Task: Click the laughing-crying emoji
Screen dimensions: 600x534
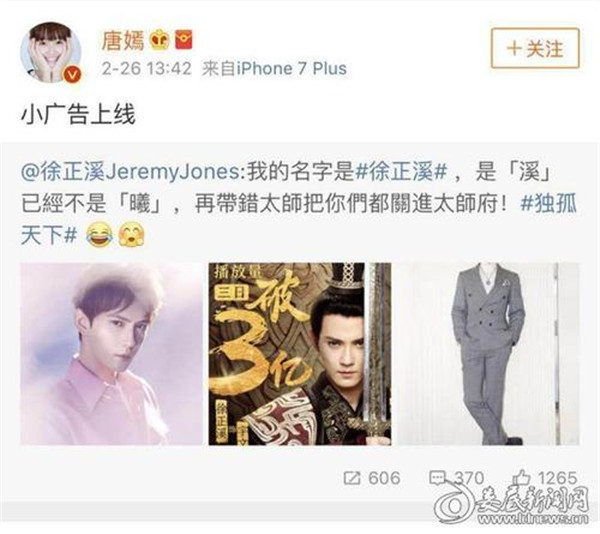Action: tap(99, 235)
